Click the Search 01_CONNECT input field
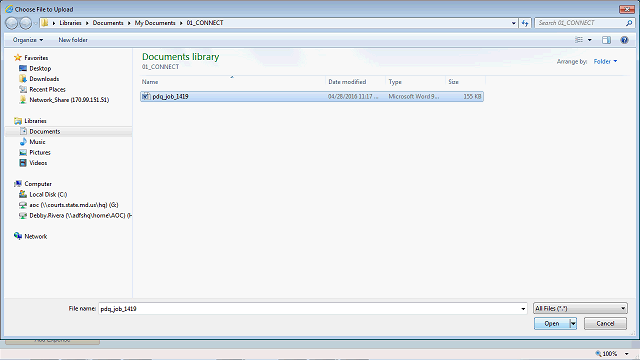Screen dimensions: 640x360 580,23
